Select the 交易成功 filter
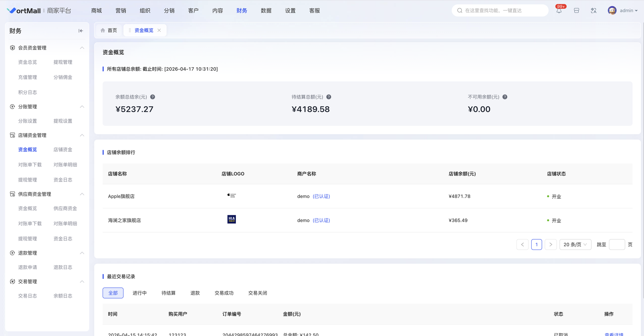This screenshot has height=336, width=644. (x=224, y=293)
